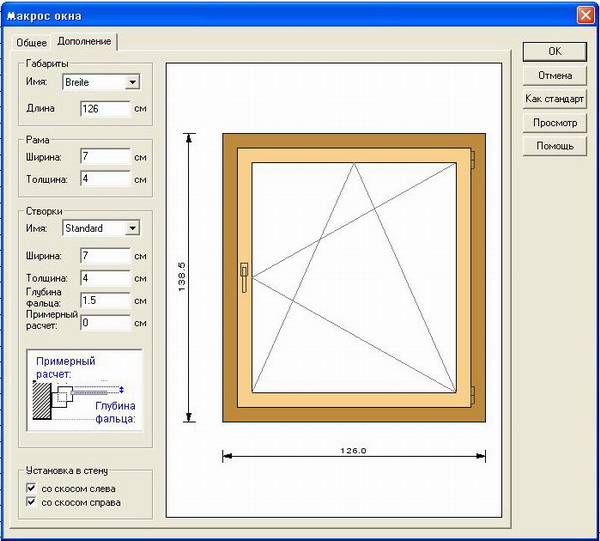Click the rebate depth diagram image
600x541 pixels.
coord(84,390)
